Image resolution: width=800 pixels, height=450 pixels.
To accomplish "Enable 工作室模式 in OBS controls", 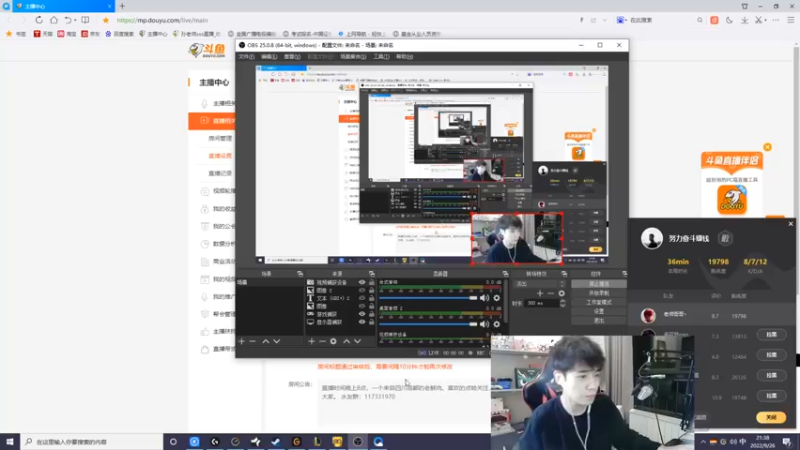I will coord(598,302).
